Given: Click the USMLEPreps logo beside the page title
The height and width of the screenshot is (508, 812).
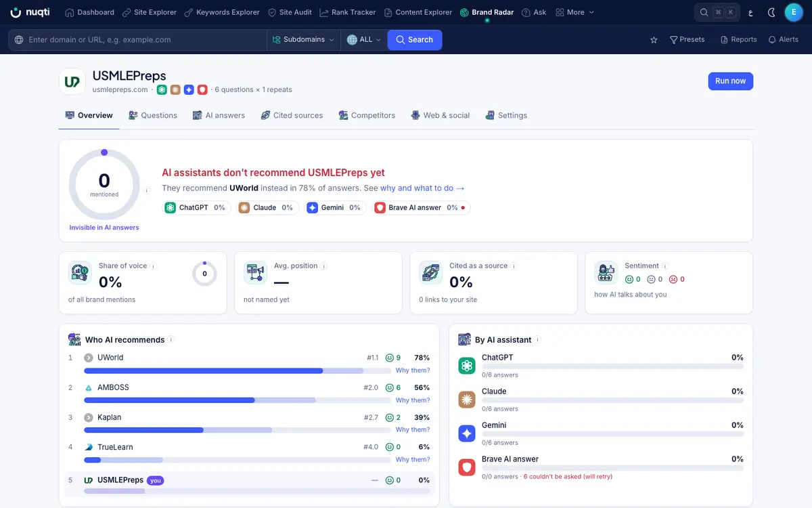Looking at the screenshot, I should pos(72,81).
